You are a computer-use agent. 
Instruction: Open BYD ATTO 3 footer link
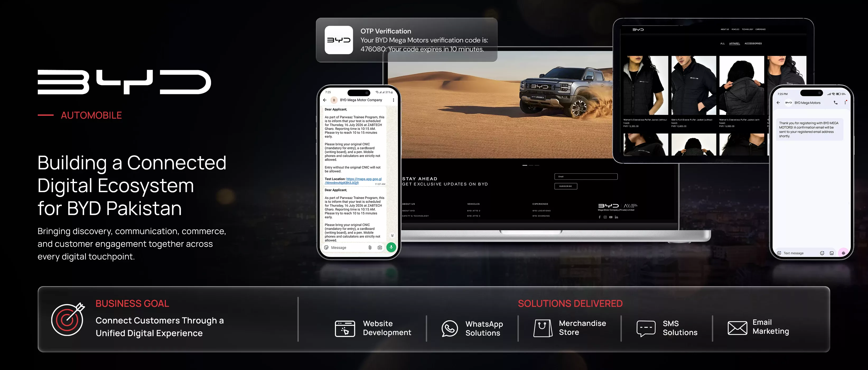click(x=473, y=216)
